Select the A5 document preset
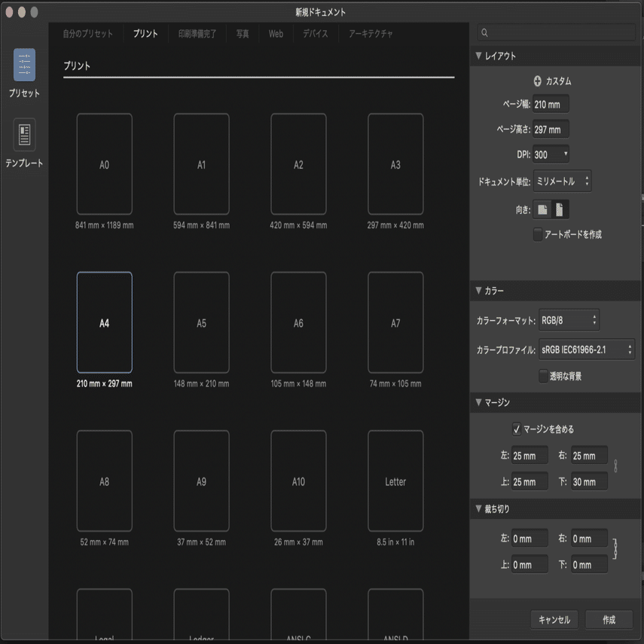The image size is (644, 644). click(x=201, y=323)
